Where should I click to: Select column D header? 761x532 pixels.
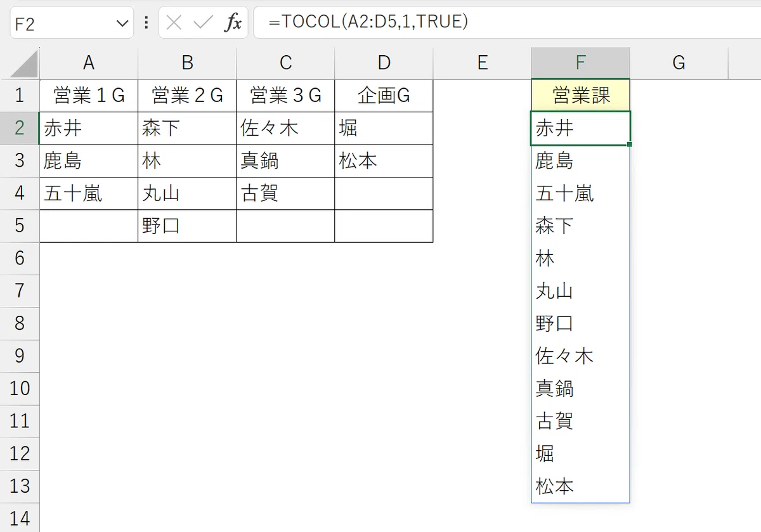pyautogui.click(x=384, y=63)
